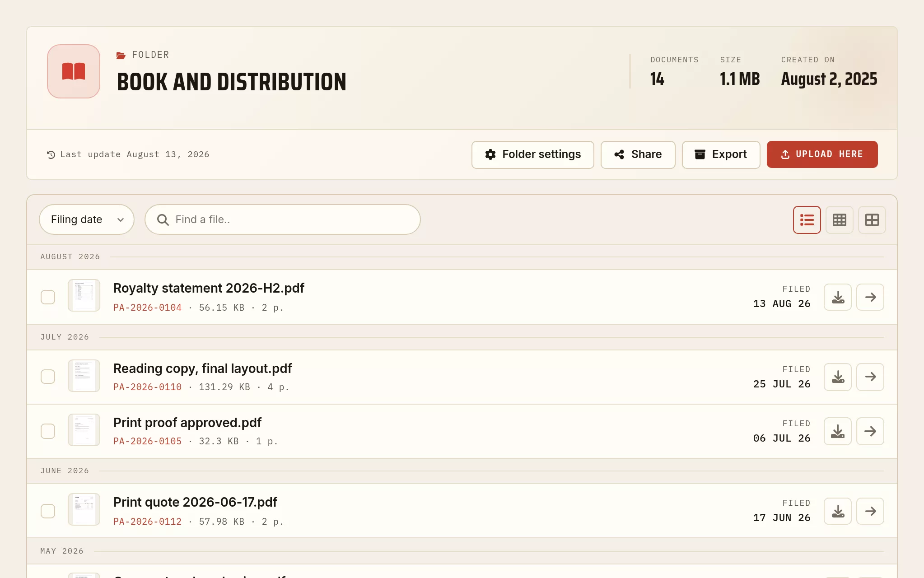Download Print quote 2026-06-17.pdf
The image size is (924, 578).
click(838, 511)
